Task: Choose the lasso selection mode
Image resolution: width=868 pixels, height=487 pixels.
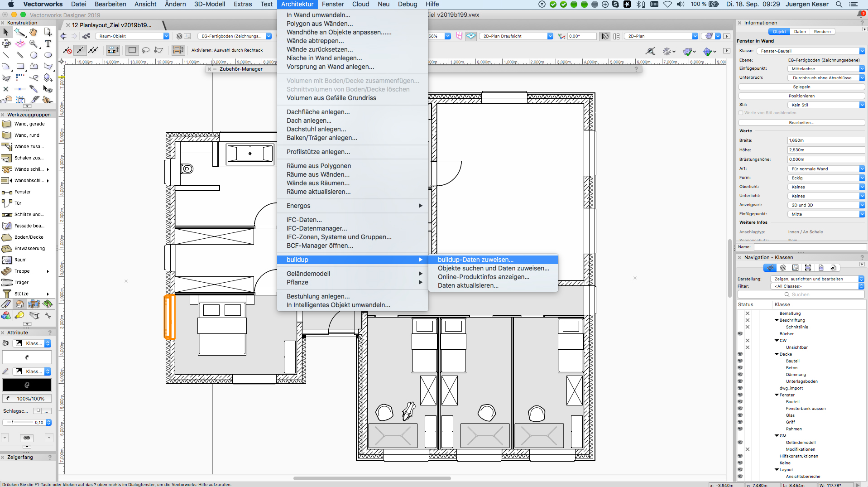Action: [145, 50]
